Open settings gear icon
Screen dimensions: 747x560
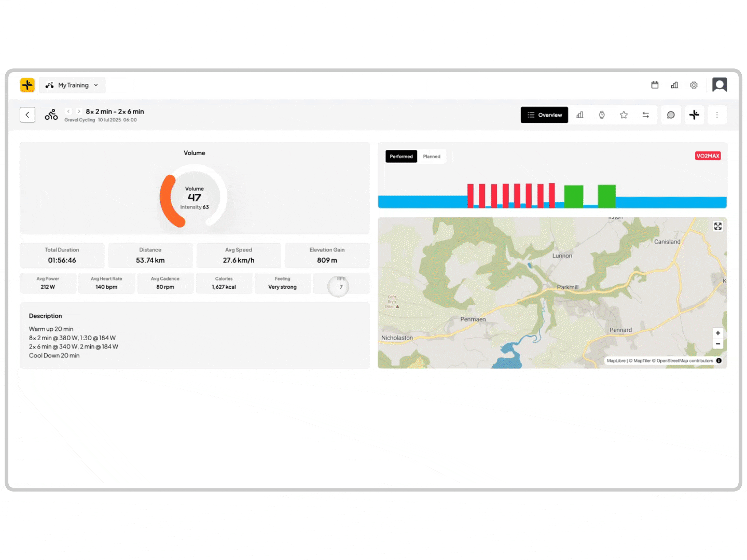694,85
